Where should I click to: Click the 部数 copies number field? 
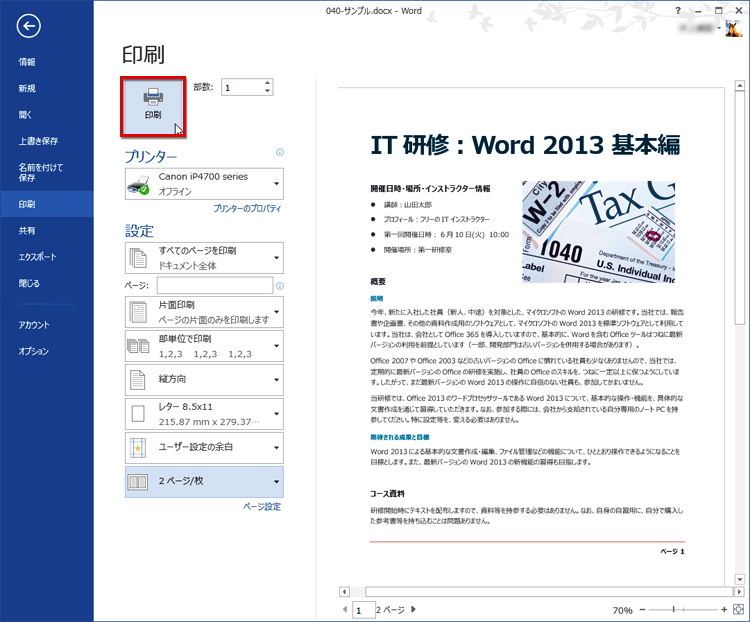point(242,88)
